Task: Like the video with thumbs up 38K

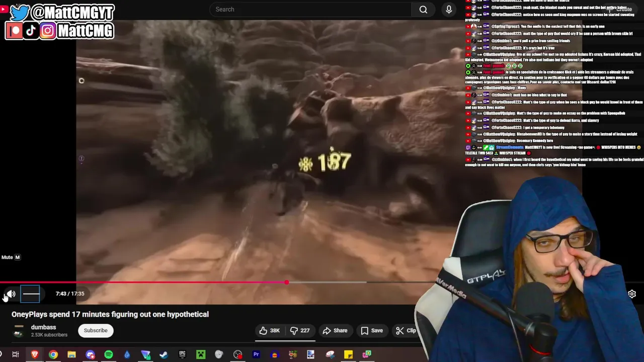Action: (x=270, y=330)
